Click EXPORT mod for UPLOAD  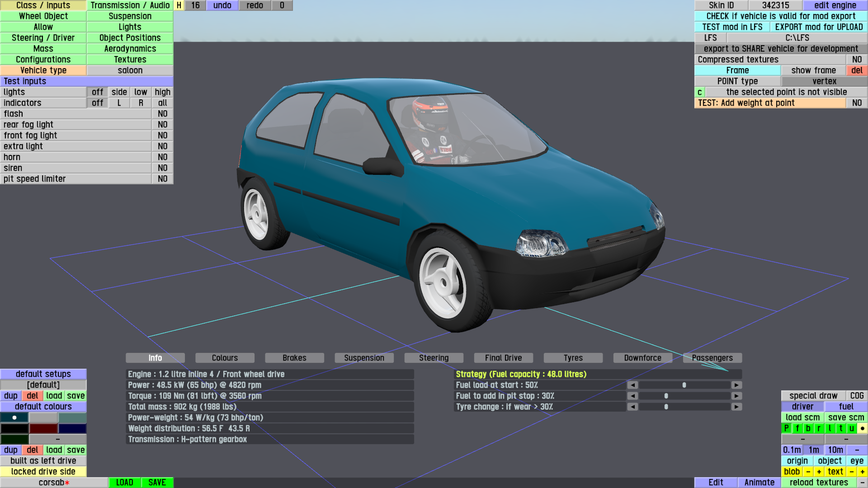(818, 27)
